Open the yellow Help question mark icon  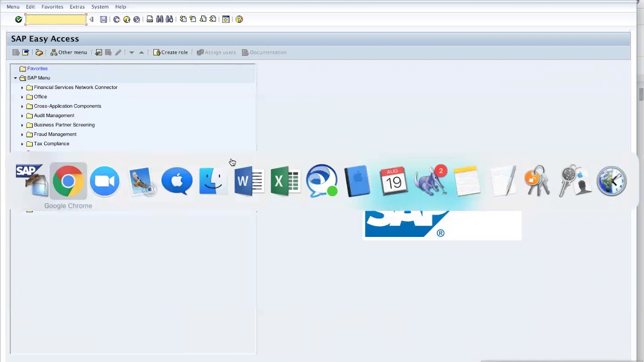(239, 19)
